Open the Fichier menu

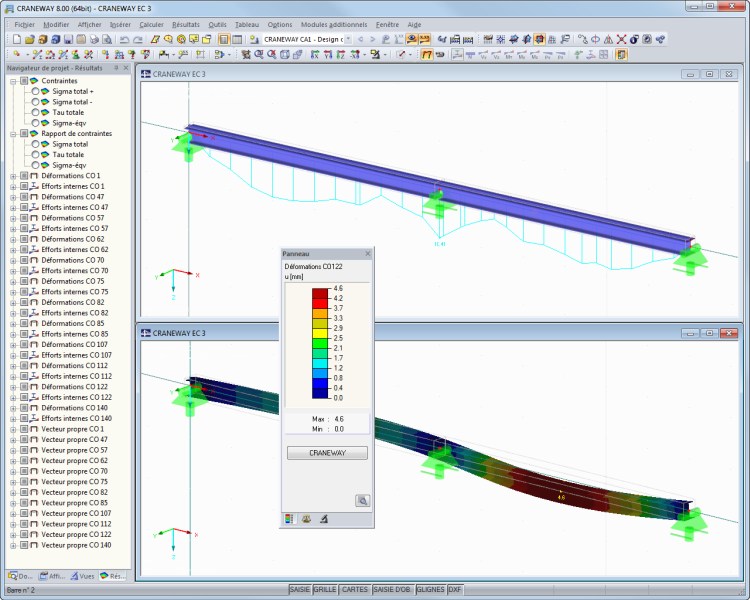[24, 24]
